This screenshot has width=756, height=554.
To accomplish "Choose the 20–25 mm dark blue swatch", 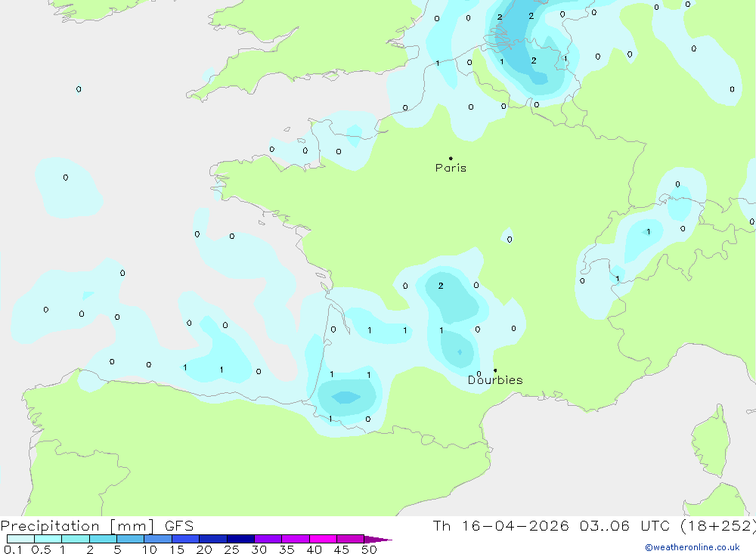I will click(213, 539).
